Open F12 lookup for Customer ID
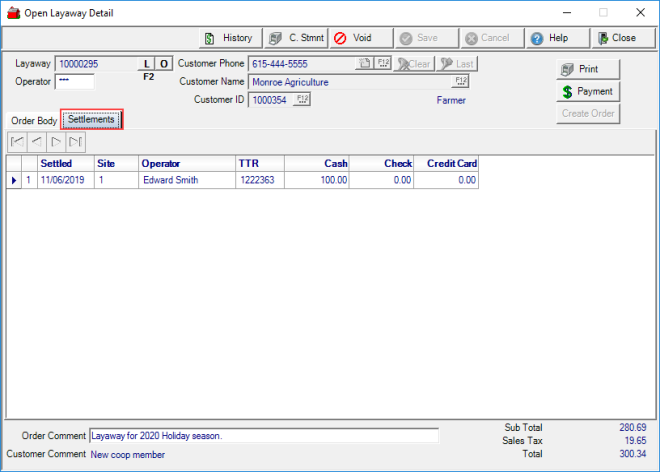The height and width of the screenshot is (472, 660). (303, 100)
